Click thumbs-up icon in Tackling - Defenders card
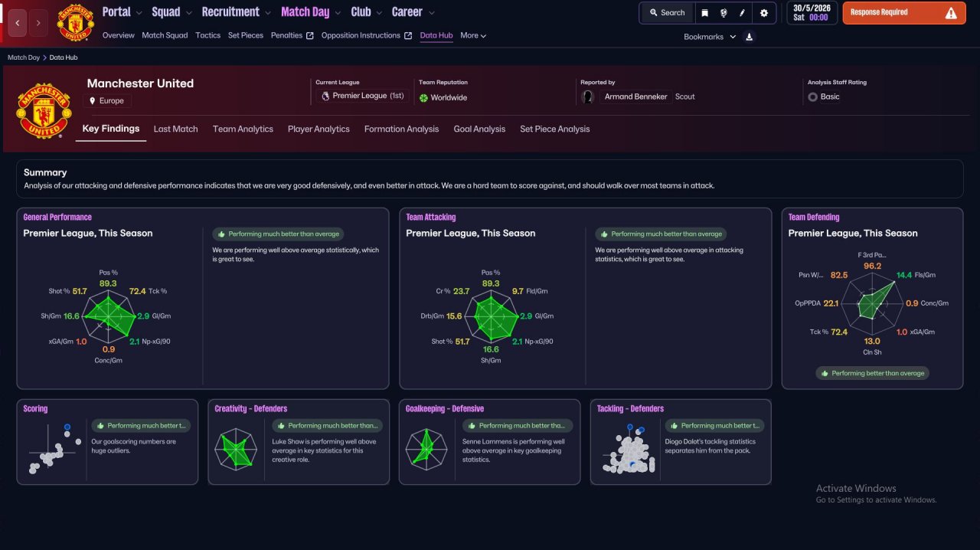Screen dimensions: 980x550 click(x=675, y=426)
